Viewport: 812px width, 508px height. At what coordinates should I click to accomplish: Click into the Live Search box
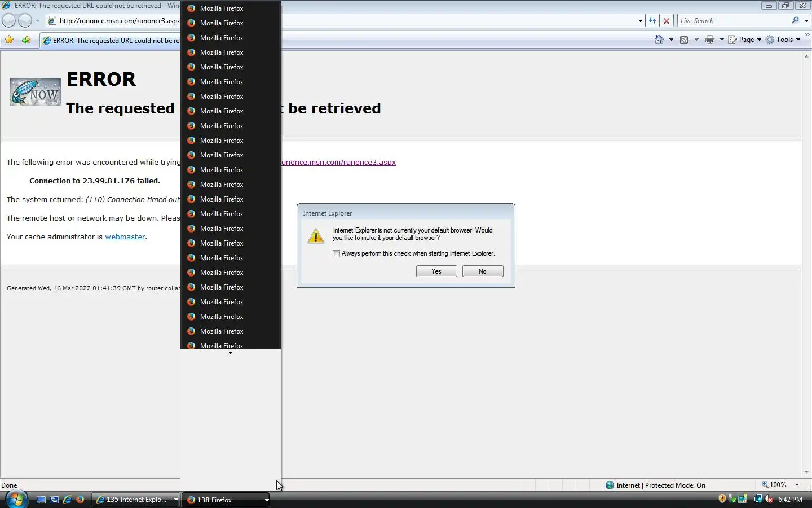click(733, 21)
